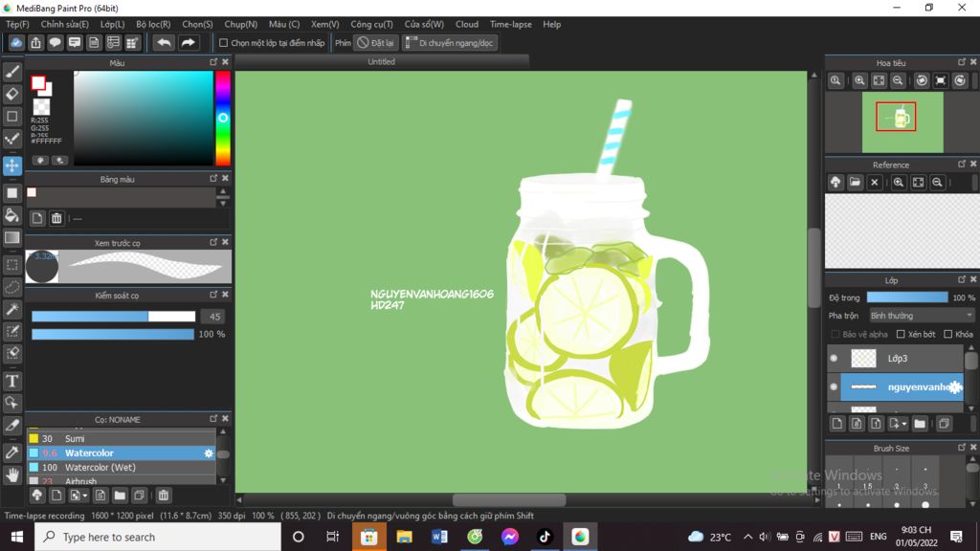Select the Eraser tool
980x551 pixels.
coord(11,95)
